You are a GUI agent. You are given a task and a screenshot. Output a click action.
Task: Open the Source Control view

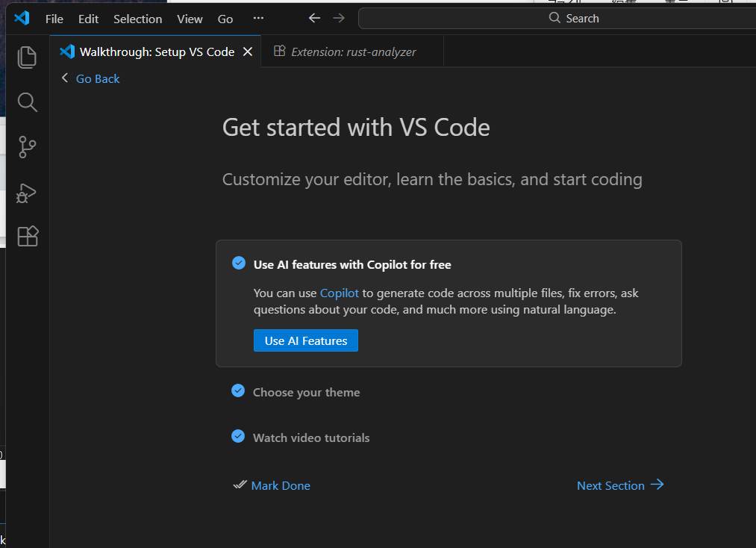[27, 147]
